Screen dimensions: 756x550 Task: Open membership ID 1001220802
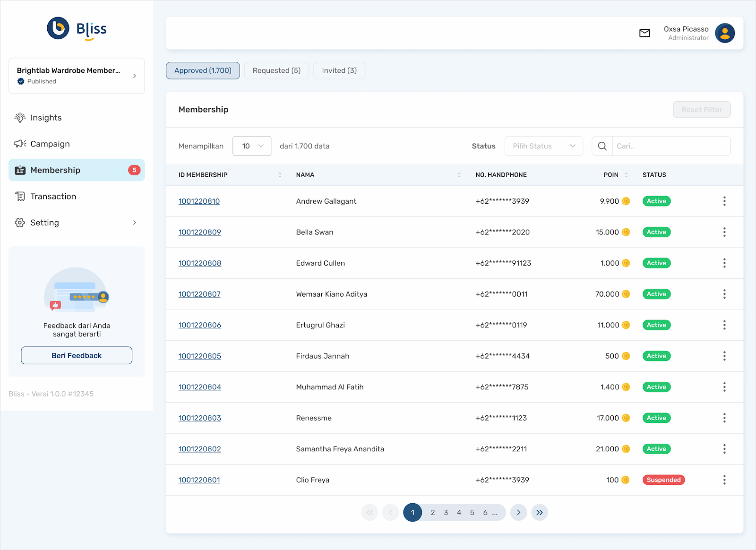199,449
